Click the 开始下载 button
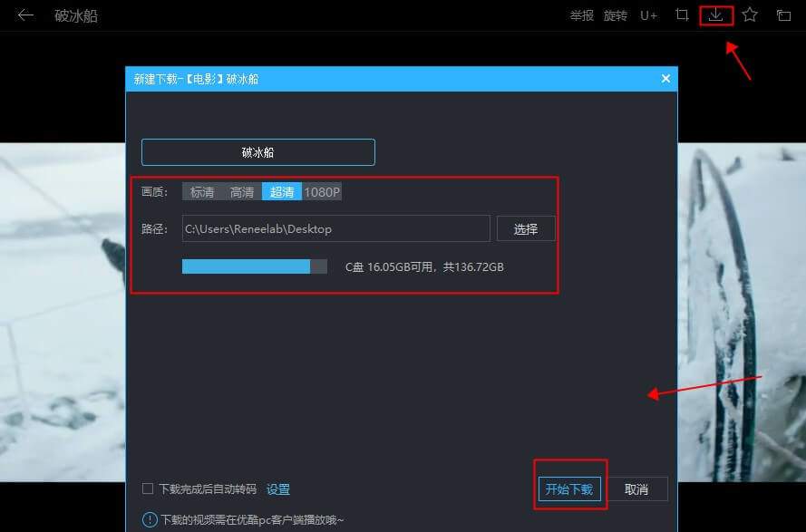The height and width of the screenshot is (532, 806). pos(569,489)
